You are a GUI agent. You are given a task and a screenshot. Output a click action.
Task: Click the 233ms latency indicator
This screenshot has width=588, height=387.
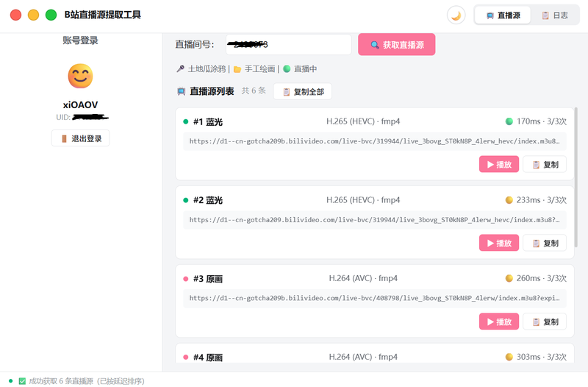point(536,200)
